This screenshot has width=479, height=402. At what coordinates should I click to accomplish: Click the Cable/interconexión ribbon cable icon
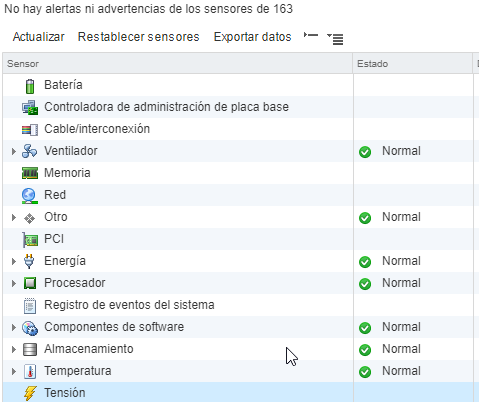tap(30, 129)
